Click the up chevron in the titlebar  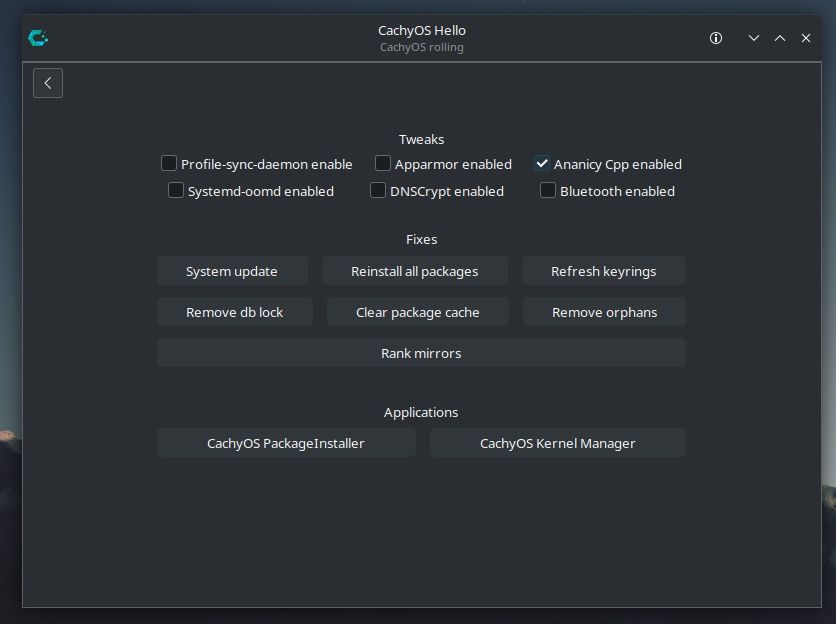[780, 38]
